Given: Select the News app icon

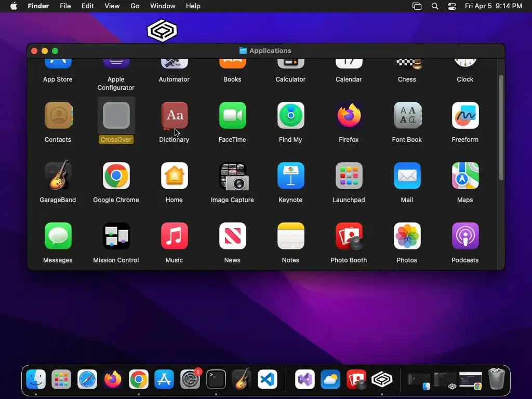Looking at the screenshot, I should coord(232,236).
